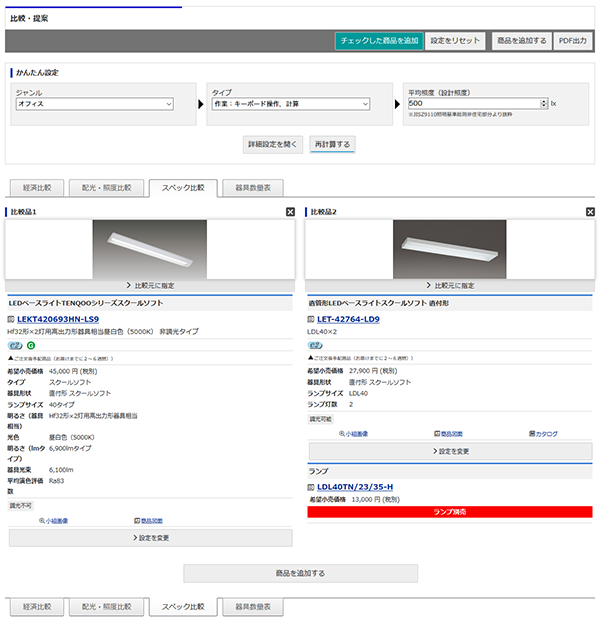Expand 設定を変更 for comparison product 1
Screen dimensions: 600x620
150,538
